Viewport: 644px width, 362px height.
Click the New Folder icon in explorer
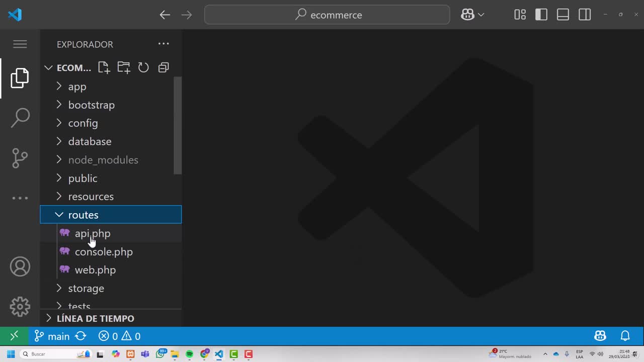pyautogui.click(x=123, y=67)
